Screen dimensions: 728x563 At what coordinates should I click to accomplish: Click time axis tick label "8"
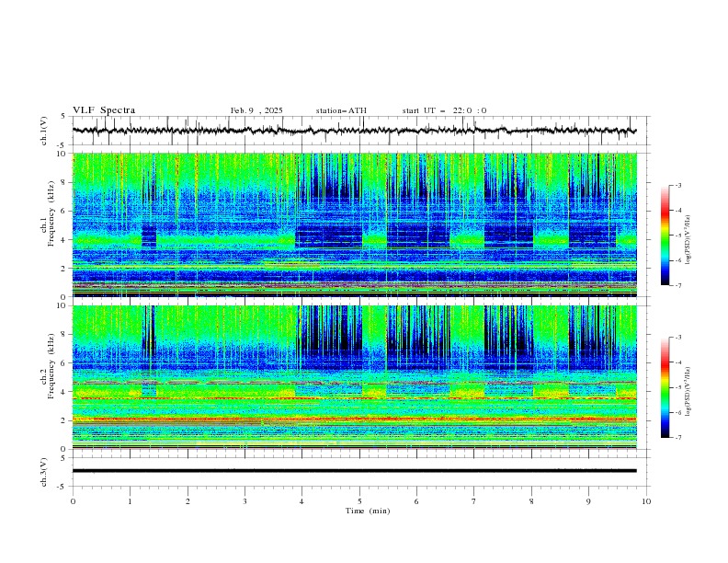[531, 501]
